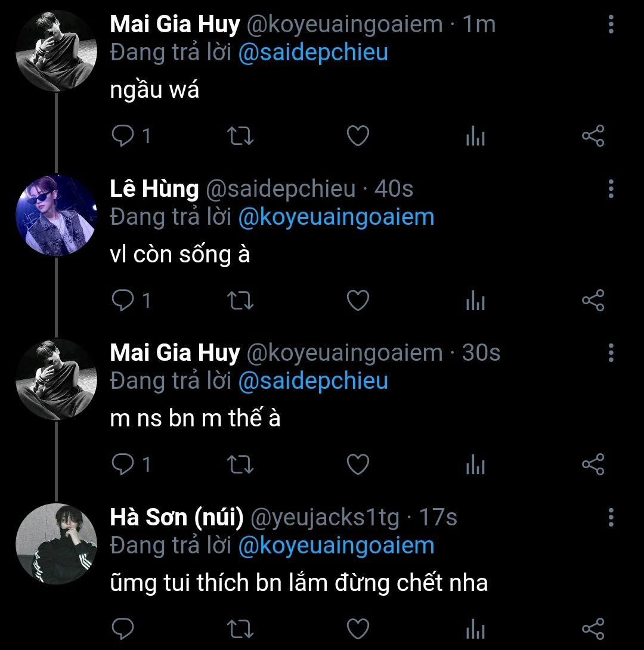Open Lê Hùng's profile picture

(x=56, y=215)
